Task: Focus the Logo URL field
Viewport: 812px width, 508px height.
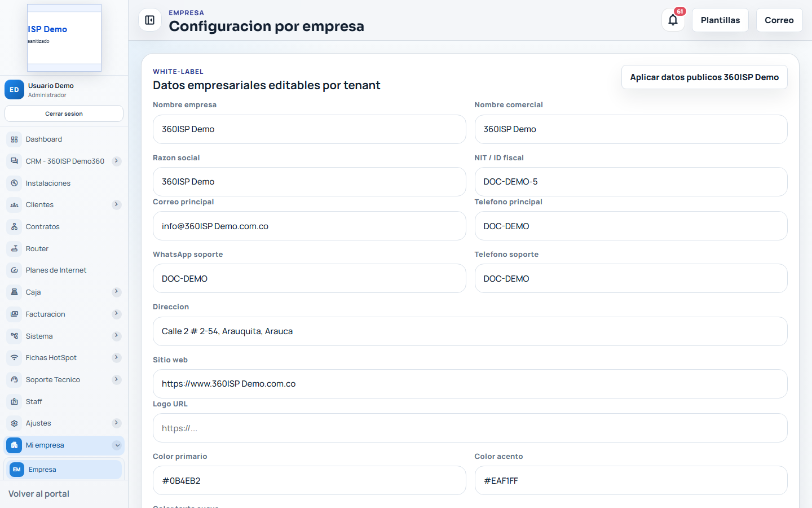Action: [470, 428]
